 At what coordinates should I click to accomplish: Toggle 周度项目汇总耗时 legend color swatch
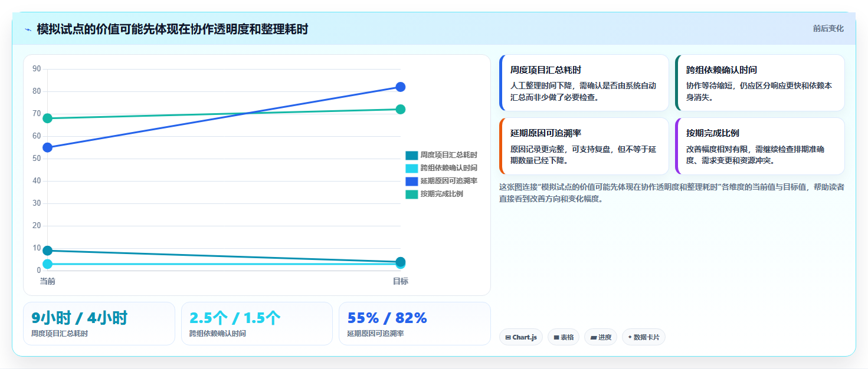pyautogui.click(x=411, y=155)
